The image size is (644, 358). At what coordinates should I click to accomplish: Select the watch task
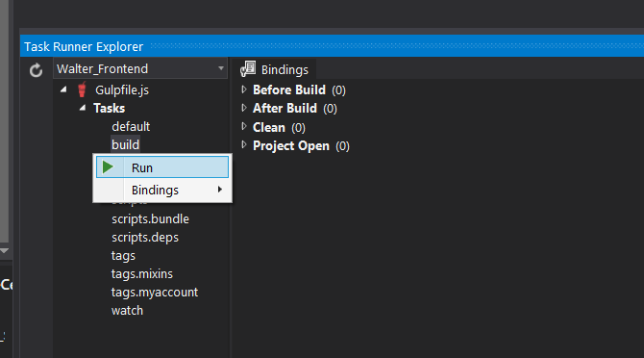point(127,310)
